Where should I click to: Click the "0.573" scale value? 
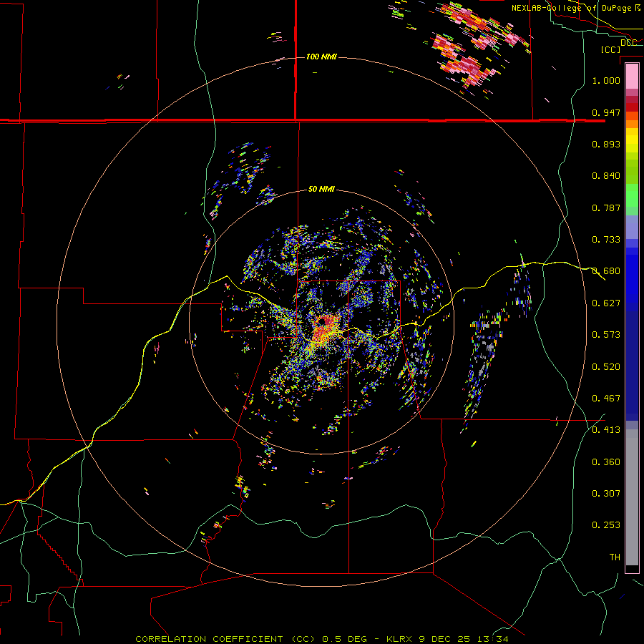[x=606, y=335]
